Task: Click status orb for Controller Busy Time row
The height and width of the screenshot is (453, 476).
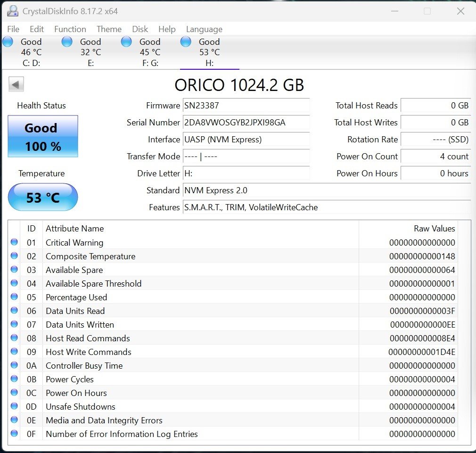Action: click(x=14, y=365)
